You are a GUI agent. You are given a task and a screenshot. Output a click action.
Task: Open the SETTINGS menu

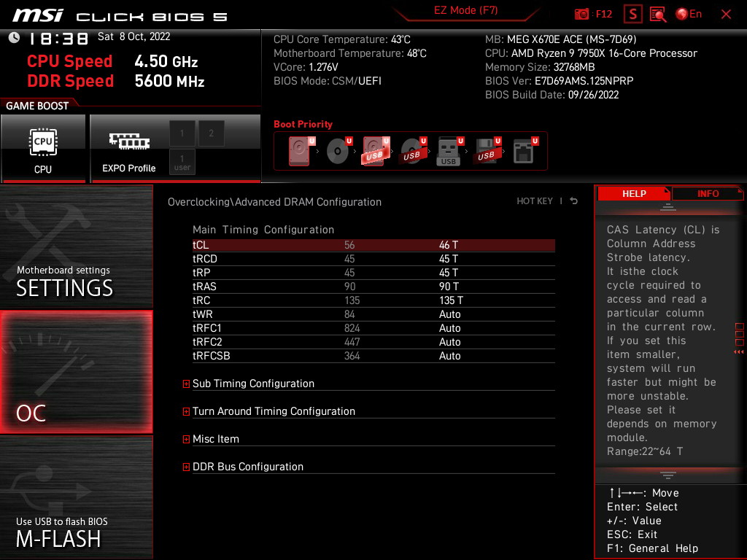click(76, 246)
